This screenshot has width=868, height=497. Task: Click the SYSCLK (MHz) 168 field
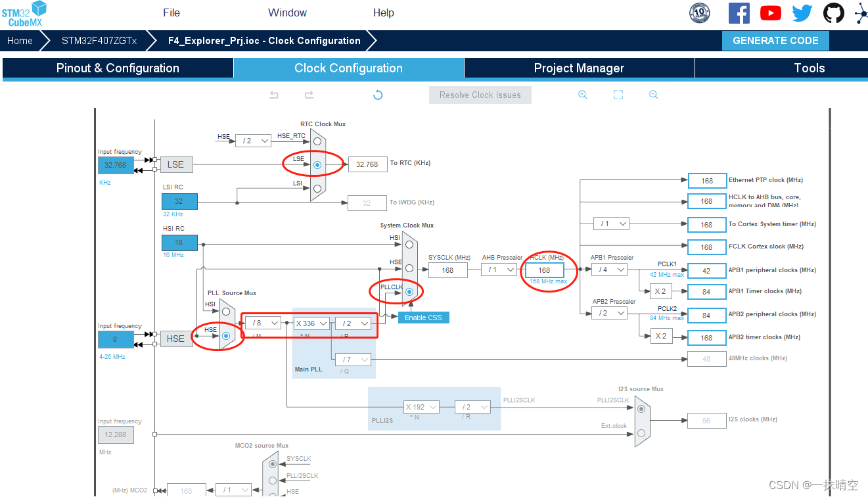(x=447, y=270)
